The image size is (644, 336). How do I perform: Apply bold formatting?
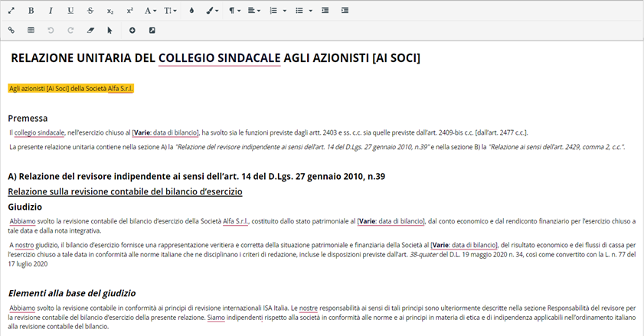31,11
